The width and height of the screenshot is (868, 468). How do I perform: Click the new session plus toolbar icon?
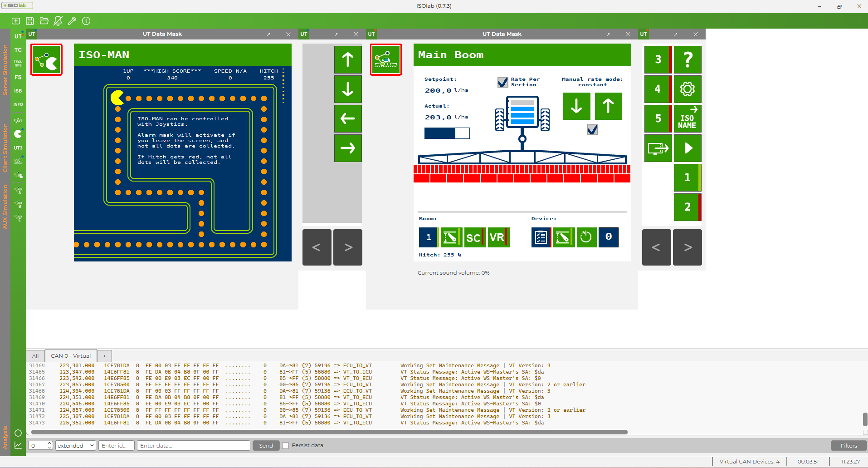(x=16, y=21)
